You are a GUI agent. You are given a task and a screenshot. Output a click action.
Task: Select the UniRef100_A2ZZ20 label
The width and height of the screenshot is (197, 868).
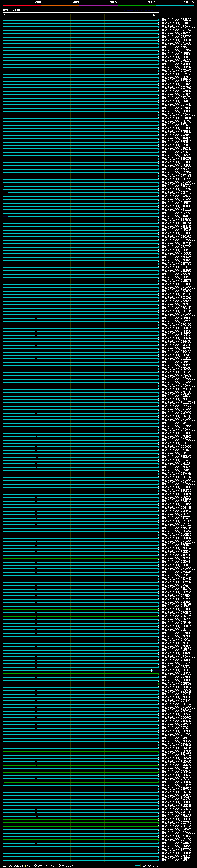pyautogui.click(x=177, y=98)
